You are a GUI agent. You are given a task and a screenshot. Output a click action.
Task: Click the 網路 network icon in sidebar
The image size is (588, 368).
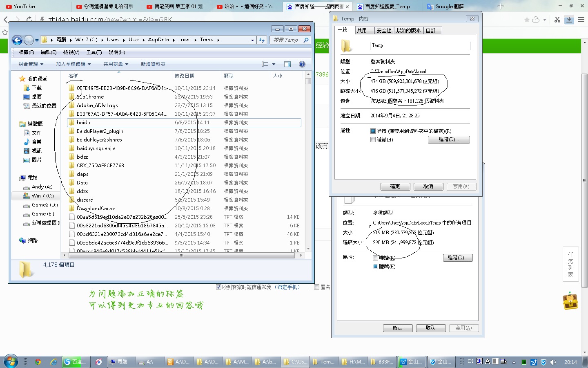22,240
